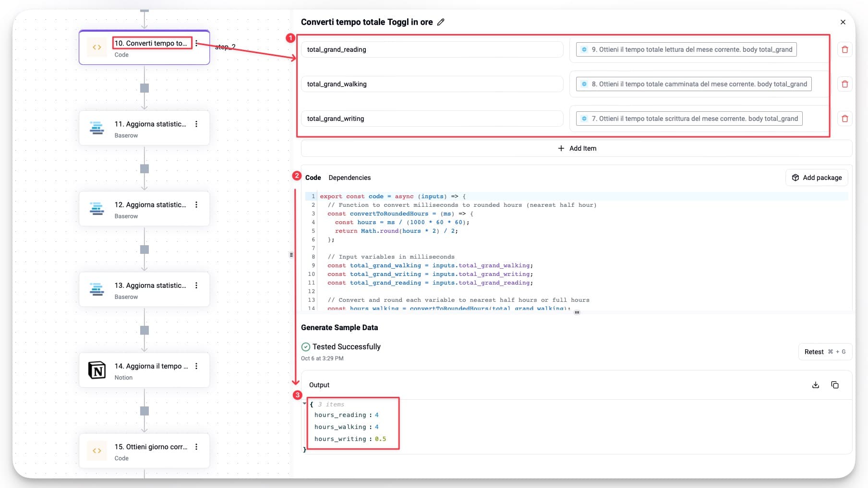Click the pencil icon to rename step title
Screen dimensions: 868x488
click(441, 22)
